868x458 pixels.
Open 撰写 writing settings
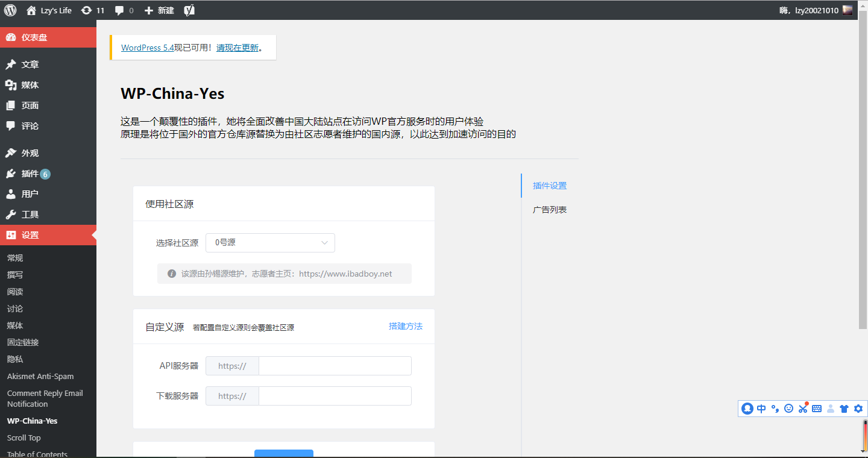pyautogui.click(x=15, y=275)
